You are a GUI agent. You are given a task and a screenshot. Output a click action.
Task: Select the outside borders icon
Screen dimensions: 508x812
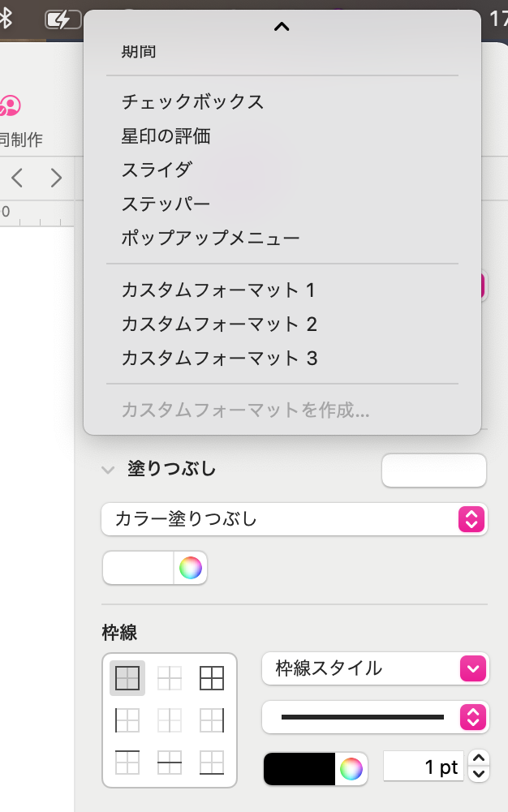(x=127, y=678)
